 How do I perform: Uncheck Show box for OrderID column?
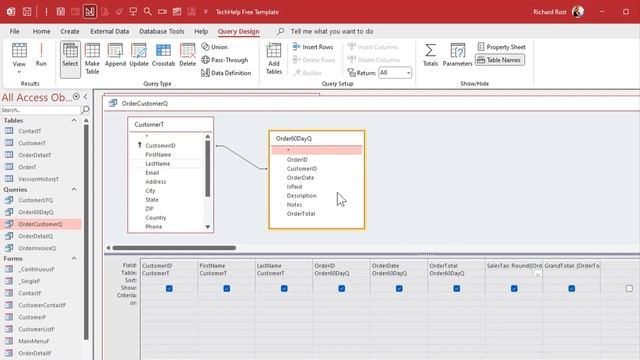[x=342, y=289]
